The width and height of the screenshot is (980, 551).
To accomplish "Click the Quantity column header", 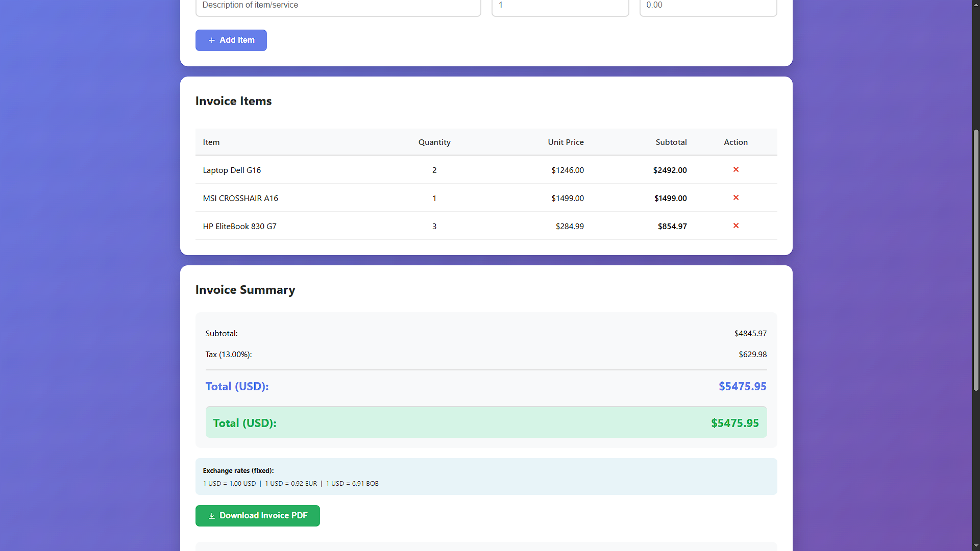I will [434, 142].
